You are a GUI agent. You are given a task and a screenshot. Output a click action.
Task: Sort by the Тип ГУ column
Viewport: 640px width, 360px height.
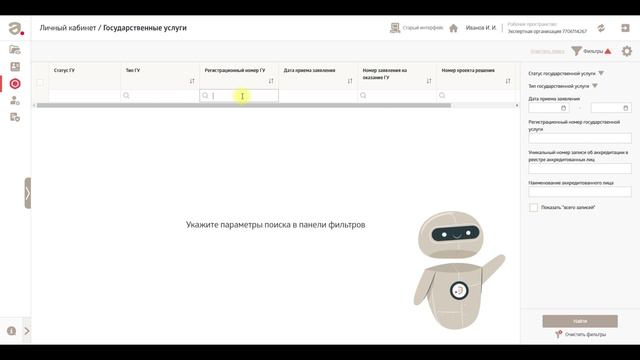(192, 81)
